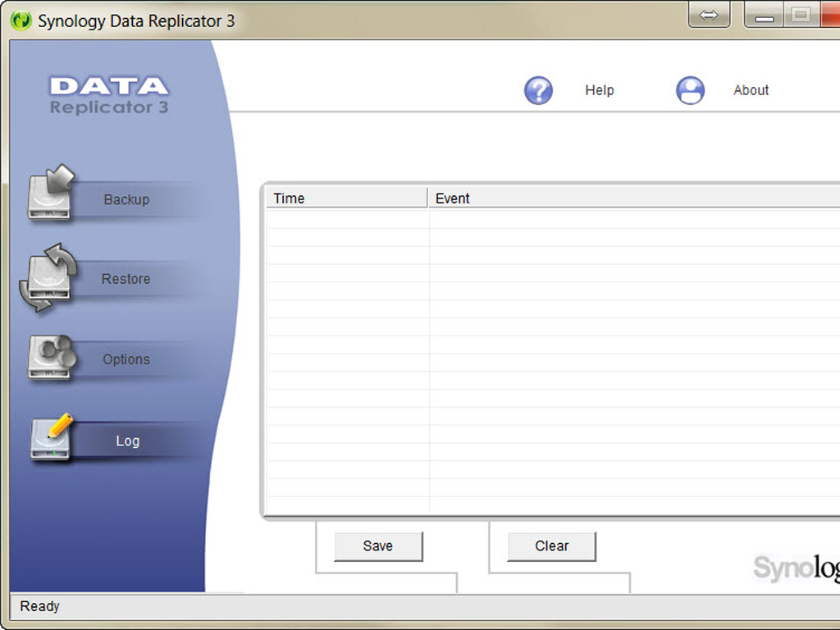Open Help text link
840x630 pixels.
[x=600, y=90]
